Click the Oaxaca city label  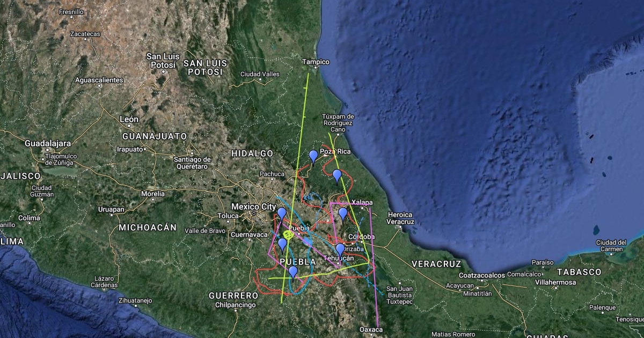click(x=371, y=329)
